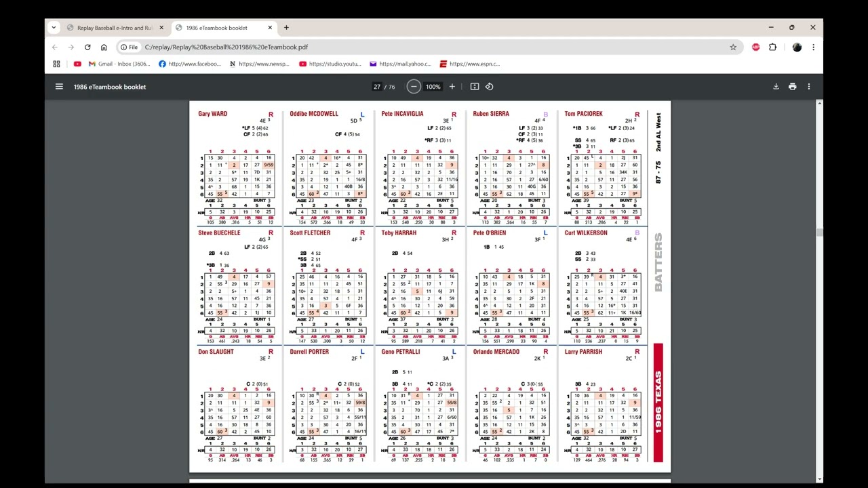Viewport: 868px width, 488px height.
Task: Open the Gmail Inbox bookmark
Action: click(x=119, y=64)
